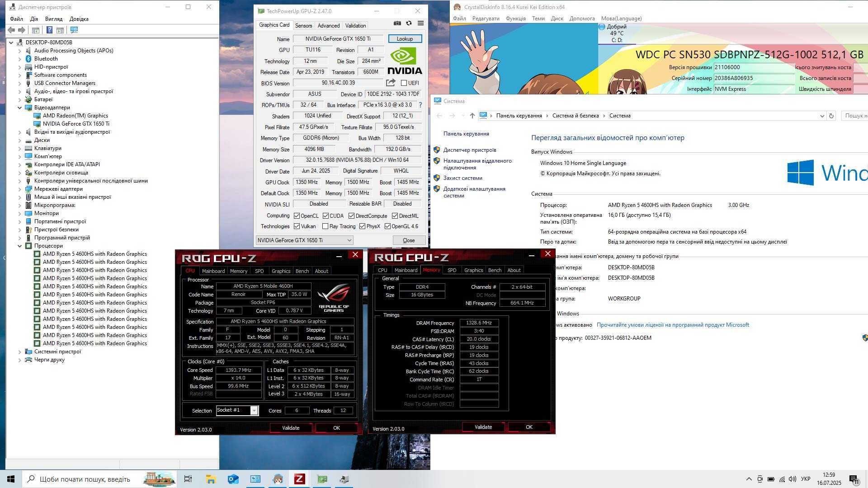Toggle the Vulkan checkbox
The width and height of the screenshot is (868, 488).
pyautogui.click(x=297, y=226)
